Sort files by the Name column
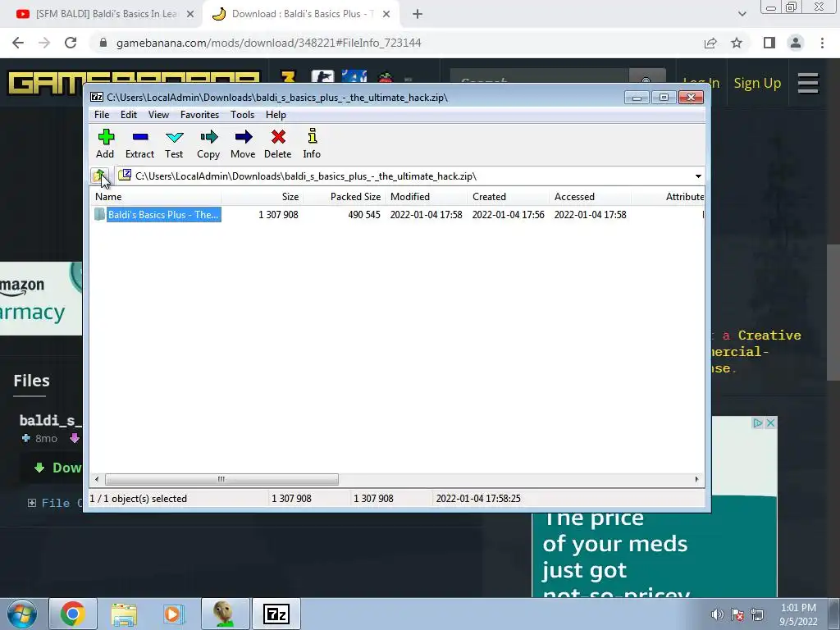Image resolution: width=840 pixels, height=630 pixels. pos(155,197)
